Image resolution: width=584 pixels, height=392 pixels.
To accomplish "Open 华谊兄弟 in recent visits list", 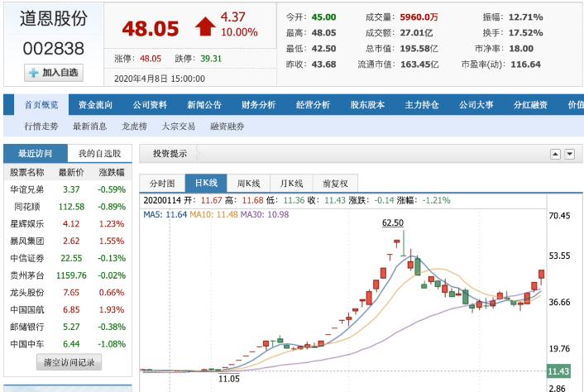I will coord(27,189).
